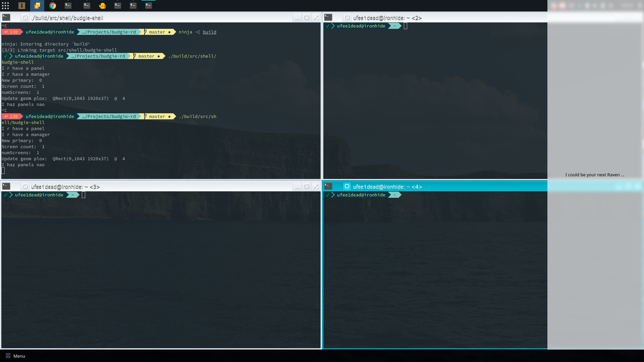Click the prompt cursor in terminal <2>
This screenshot has width=644, height=362.
click(406, 26)
